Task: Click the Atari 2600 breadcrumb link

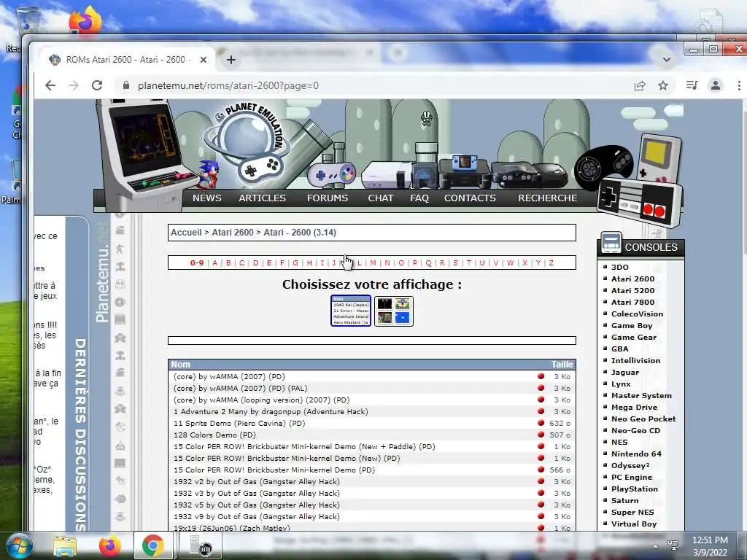Action: (233, 233)
